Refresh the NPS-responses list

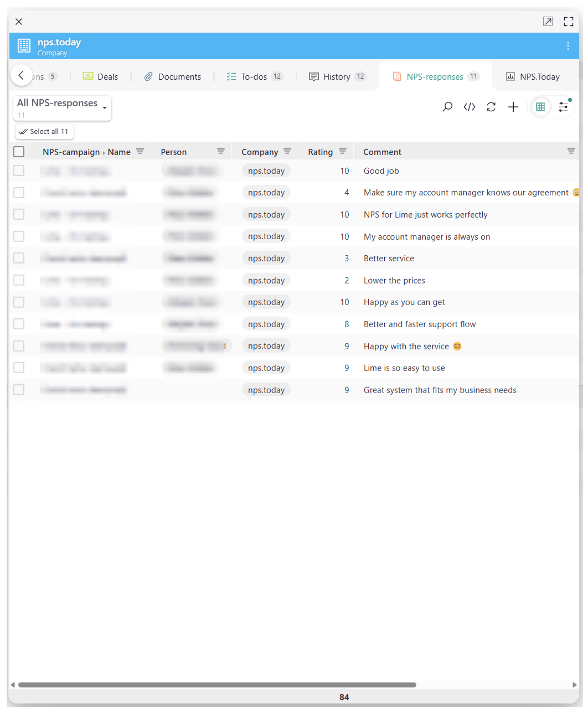coord(491,107)
